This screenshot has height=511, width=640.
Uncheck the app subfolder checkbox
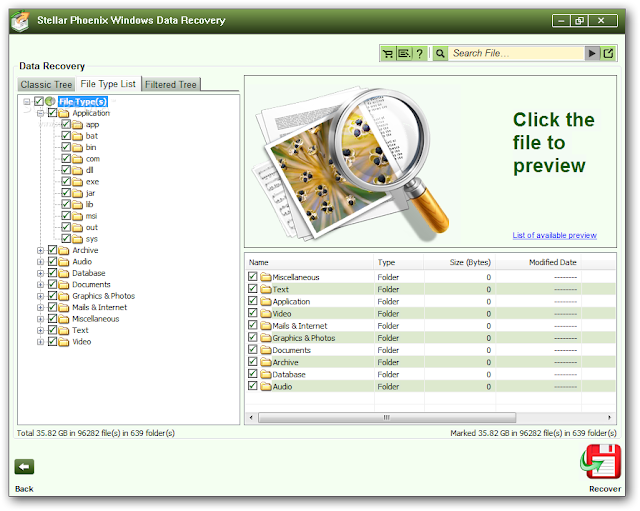(66, 124)
